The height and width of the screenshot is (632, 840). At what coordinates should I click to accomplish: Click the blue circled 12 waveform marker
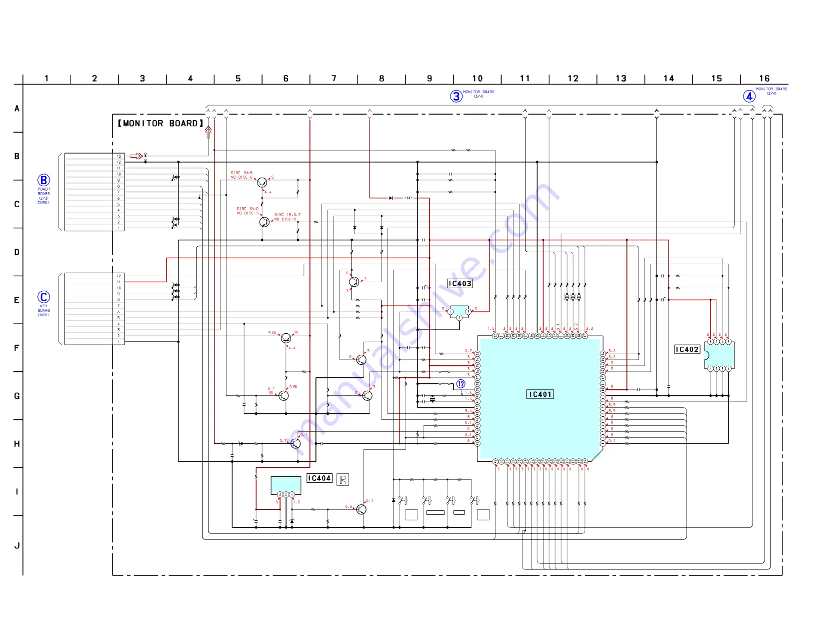click(x=461, y=384)
